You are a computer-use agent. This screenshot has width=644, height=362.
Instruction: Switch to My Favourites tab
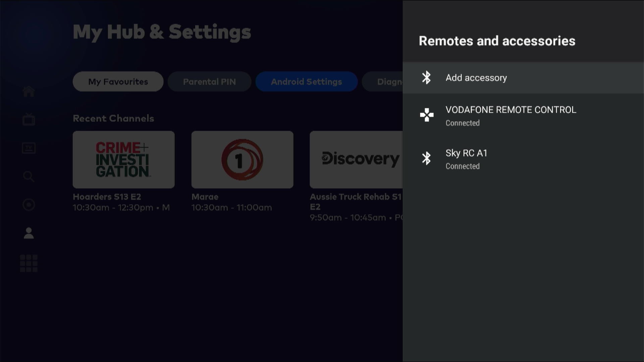point(118,81)
